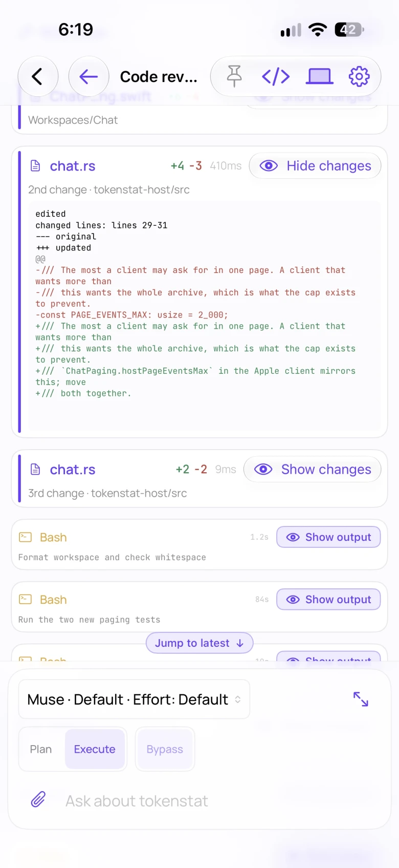
Task: Open the Muse Default Effort model dropdown
Action: click(134, 700)
